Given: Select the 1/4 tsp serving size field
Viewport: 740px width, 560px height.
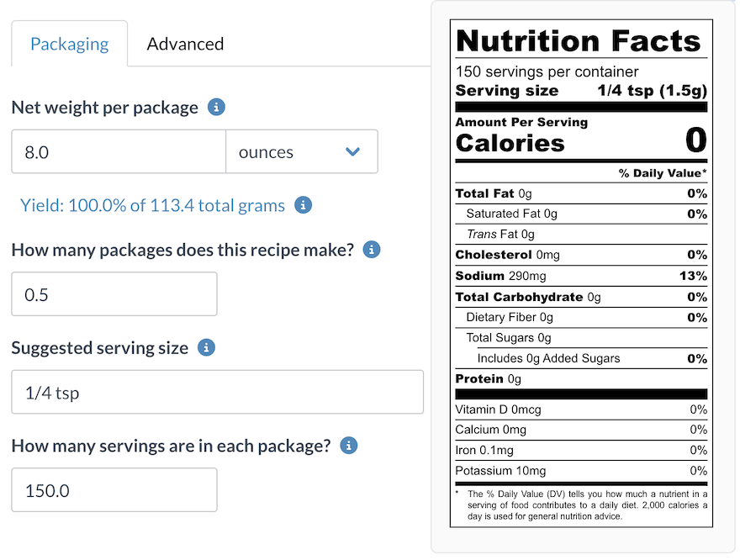Looking at the screenshot, I should [x=217, y=392].
